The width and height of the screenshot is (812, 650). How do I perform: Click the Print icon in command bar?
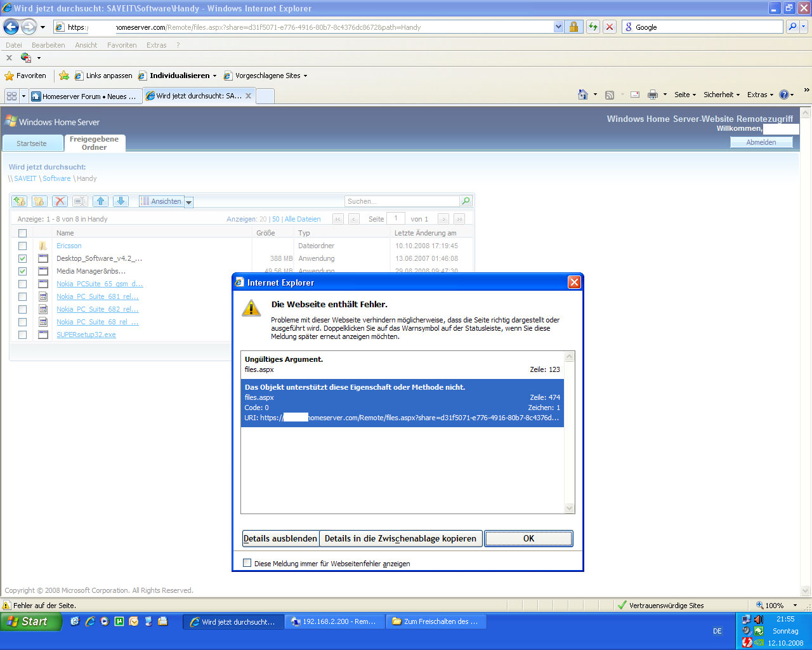coord(653,95)
